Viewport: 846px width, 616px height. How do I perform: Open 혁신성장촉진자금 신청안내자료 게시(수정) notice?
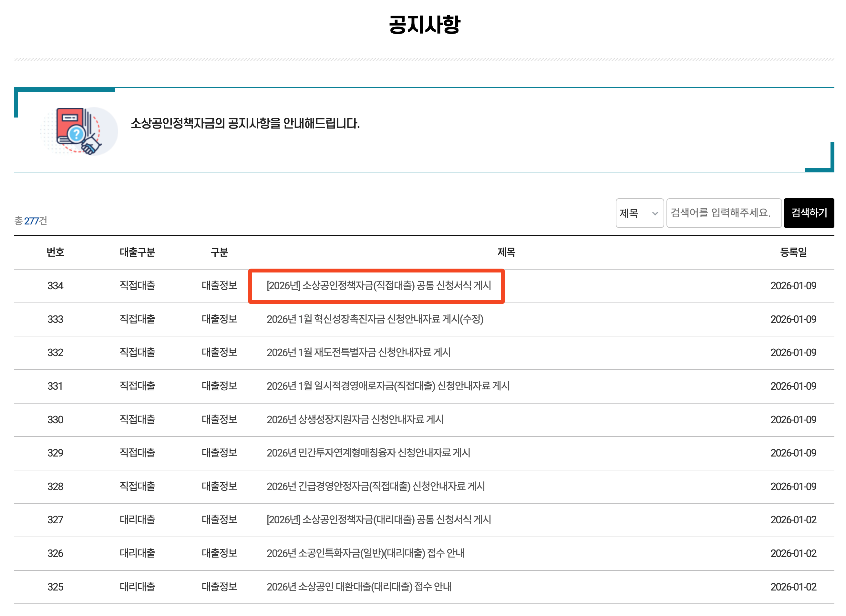point(375,319)
